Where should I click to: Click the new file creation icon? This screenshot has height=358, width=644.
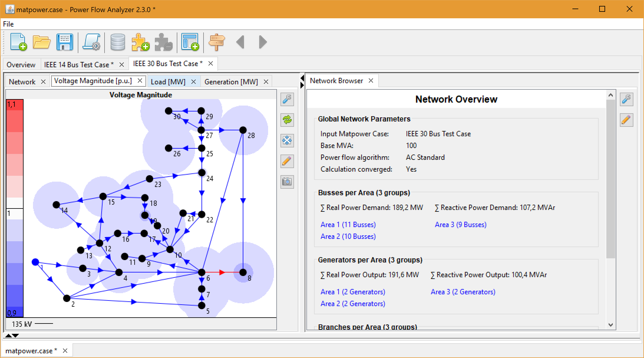[16, 42]
